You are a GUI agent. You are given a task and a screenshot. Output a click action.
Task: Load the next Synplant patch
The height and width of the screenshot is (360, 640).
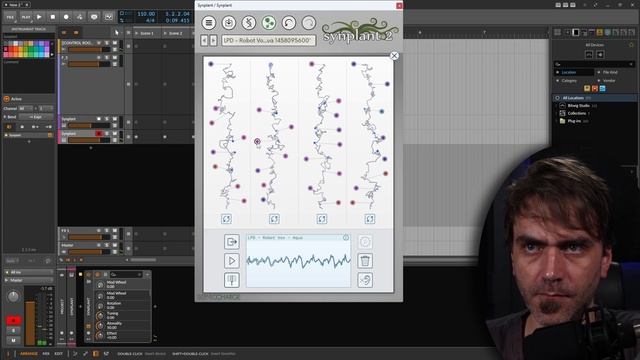tap(213, 40)
